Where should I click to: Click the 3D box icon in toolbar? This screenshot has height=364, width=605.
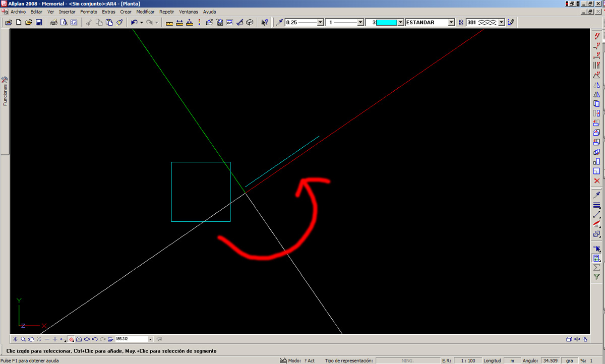point(250,23)
